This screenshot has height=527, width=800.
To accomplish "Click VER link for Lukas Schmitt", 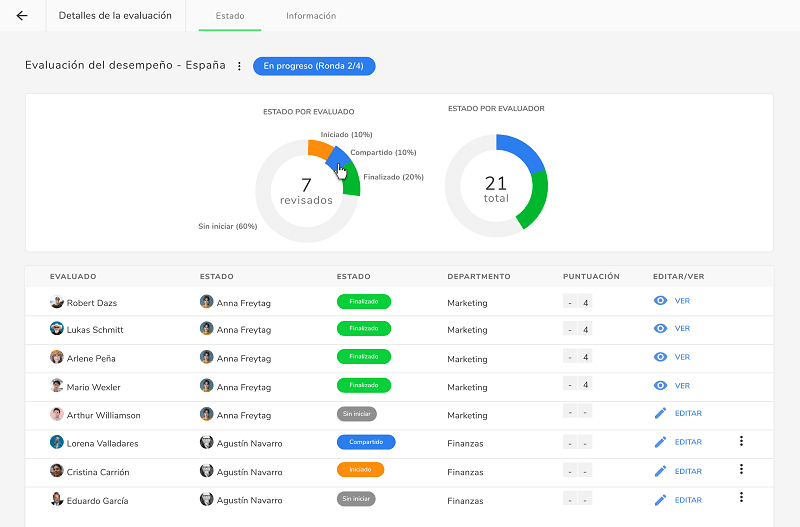I will (682, 329).
